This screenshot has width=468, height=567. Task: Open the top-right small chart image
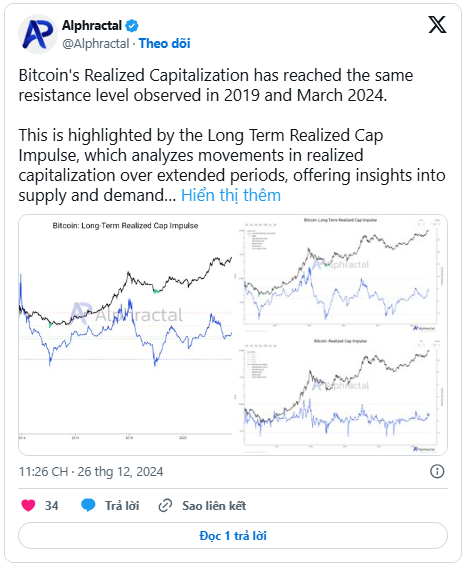point(341,274)
